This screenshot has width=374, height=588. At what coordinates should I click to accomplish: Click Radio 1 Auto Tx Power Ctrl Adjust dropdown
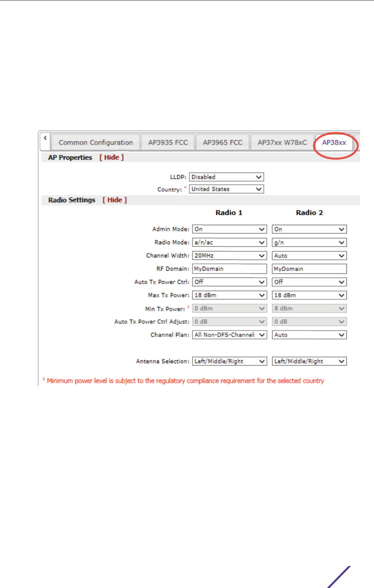tap(229, 321)
